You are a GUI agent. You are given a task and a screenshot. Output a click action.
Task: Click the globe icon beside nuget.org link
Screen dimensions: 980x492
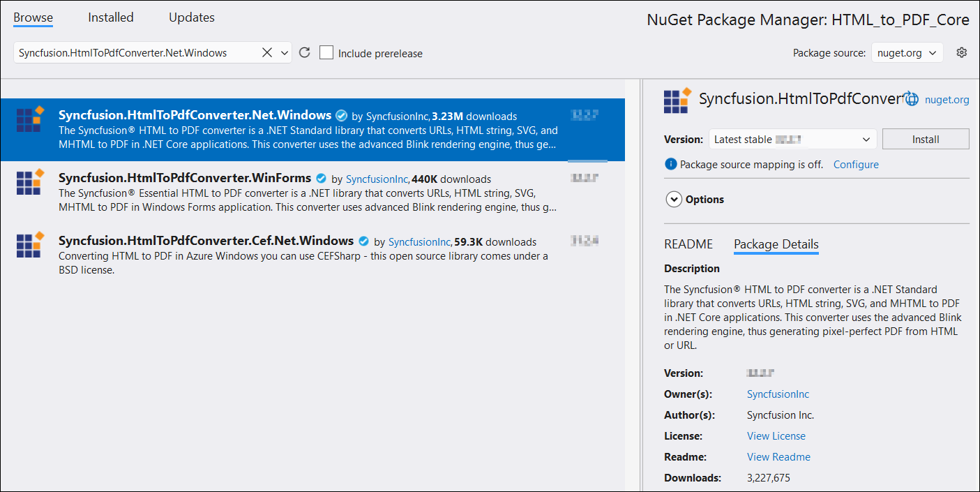pyautogui.click(x=911, y=100)
